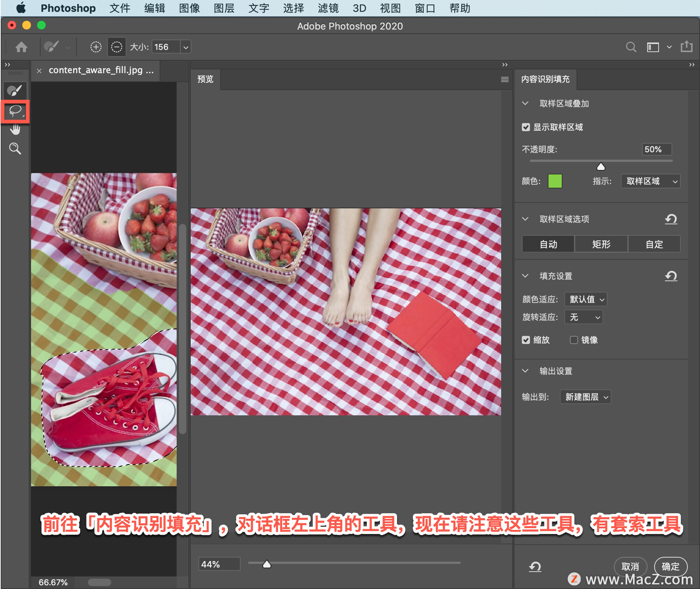Open the 滤镜 menu in the menu bar
700x589 pixels.
pos(328,8)
